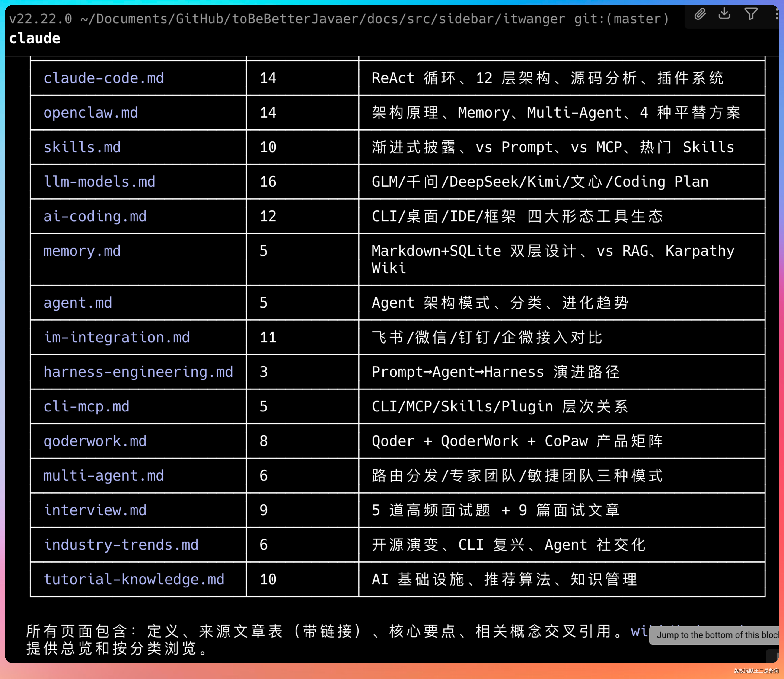This screenshot has width=784, height=679.
Task: Click the download block icon
Action: point(724,14)
